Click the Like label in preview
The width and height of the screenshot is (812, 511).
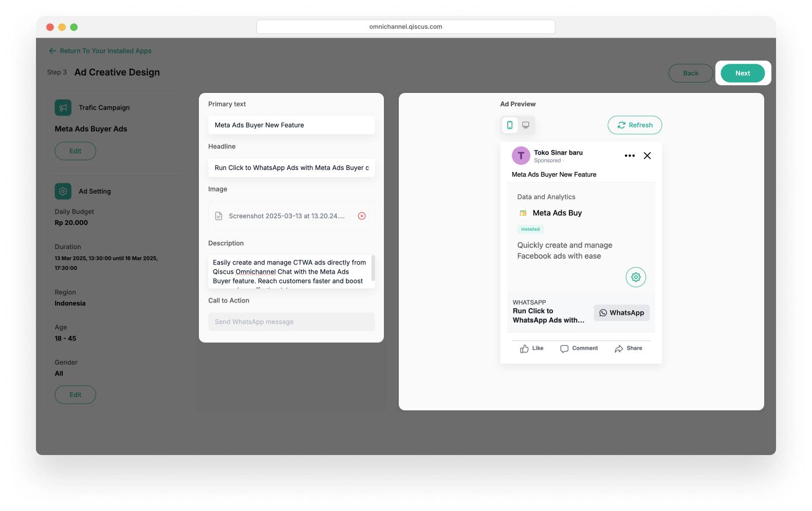(x=538, y=348)
